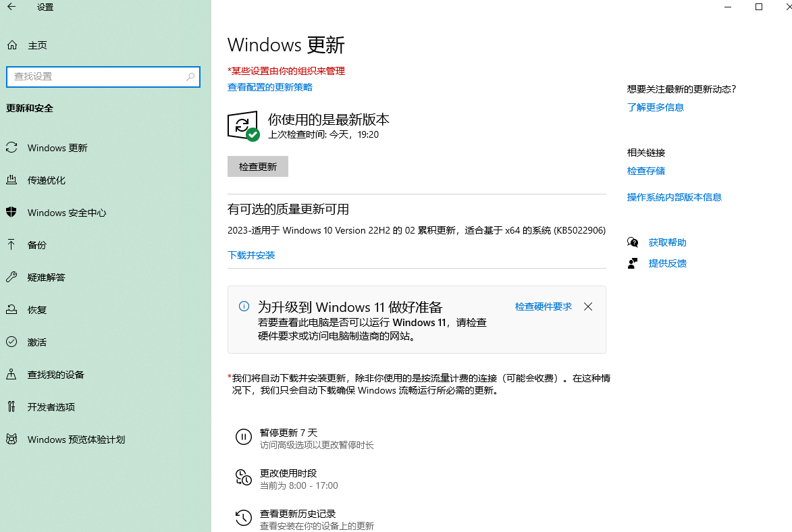Open 更改使用时段 option text
792x532 pixels.
(288, 473)
